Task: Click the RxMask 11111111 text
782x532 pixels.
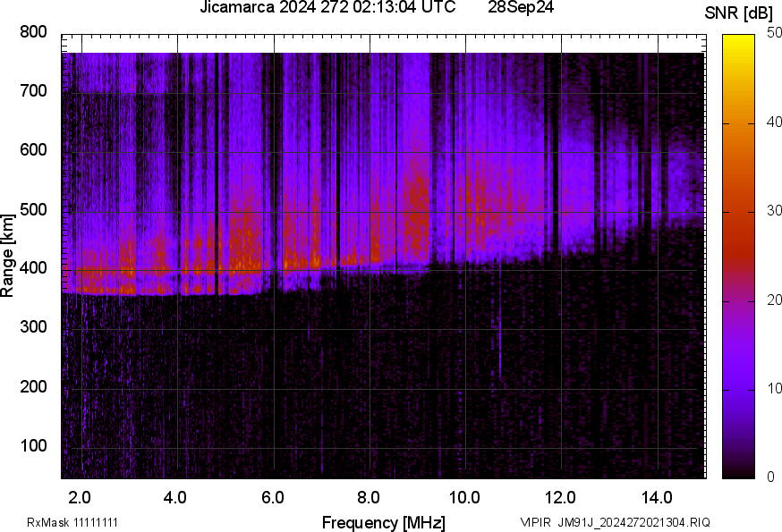Action: tap(72, 522)
